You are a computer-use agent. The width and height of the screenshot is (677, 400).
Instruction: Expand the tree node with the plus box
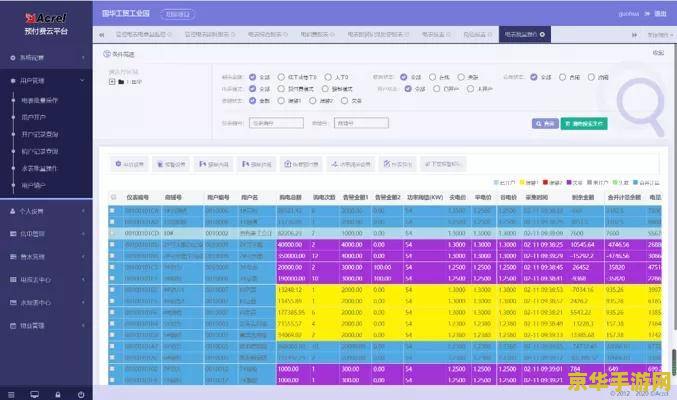[x=112, y=82]
